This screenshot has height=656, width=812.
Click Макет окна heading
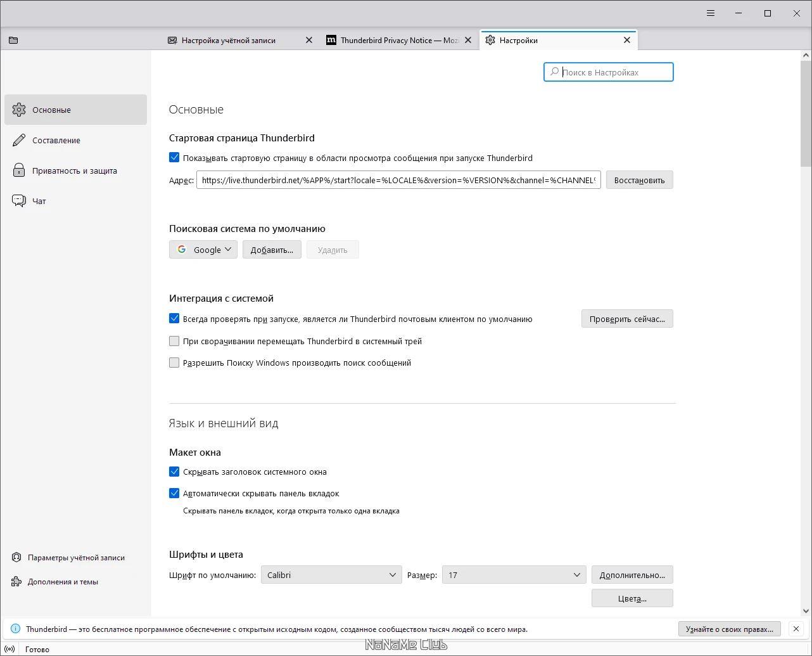195,452
